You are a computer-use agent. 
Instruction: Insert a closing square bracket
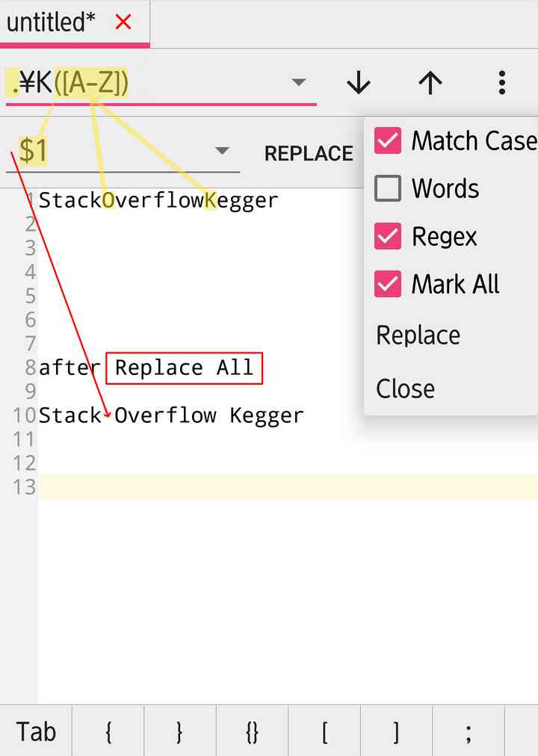pyautogui.click(x=394, y=731)
